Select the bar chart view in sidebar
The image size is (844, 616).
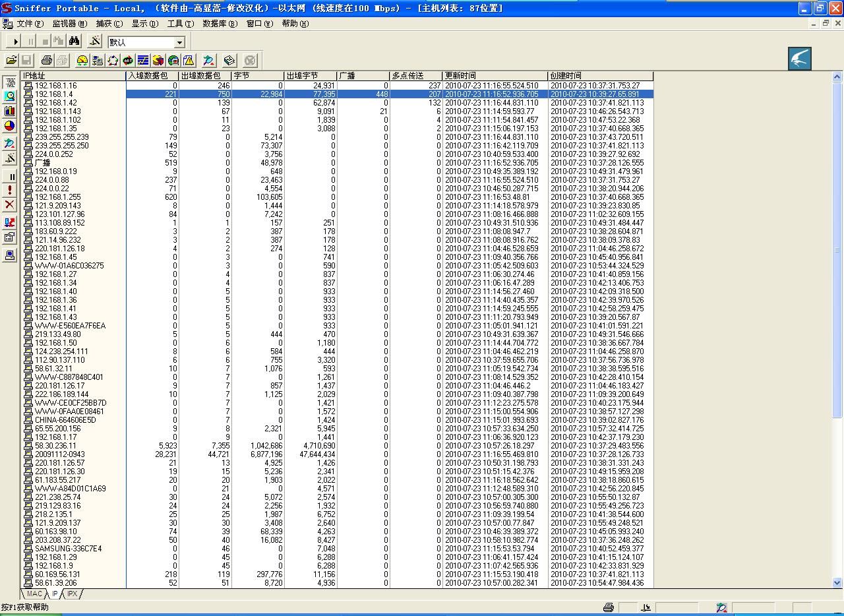10,111
